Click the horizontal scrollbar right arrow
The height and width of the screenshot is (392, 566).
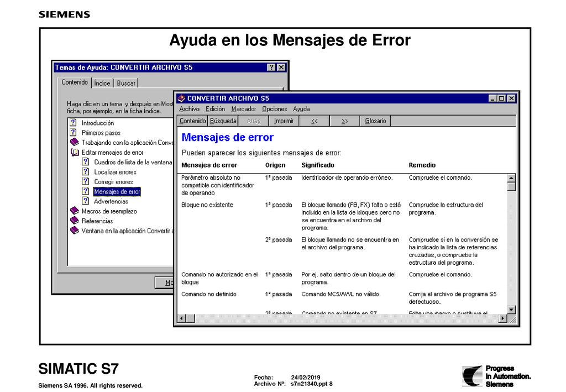point(502,318)
